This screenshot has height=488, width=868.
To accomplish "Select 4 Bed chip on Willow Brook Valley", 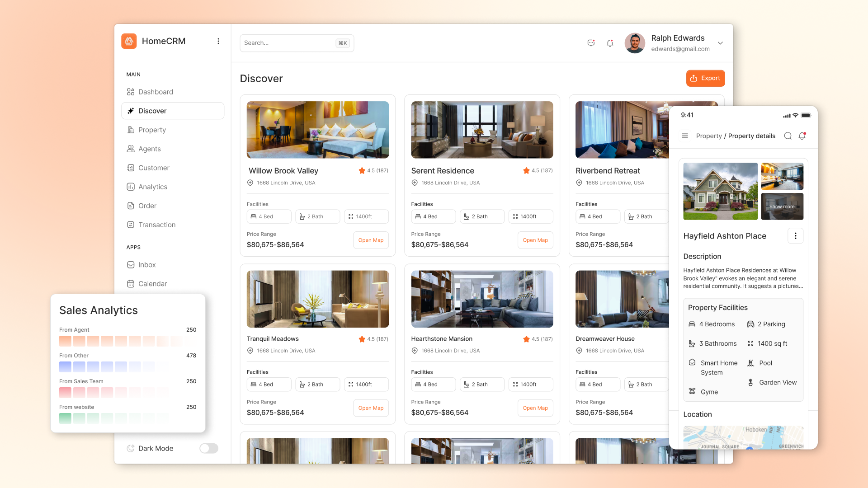I will [x=269, y=216].
